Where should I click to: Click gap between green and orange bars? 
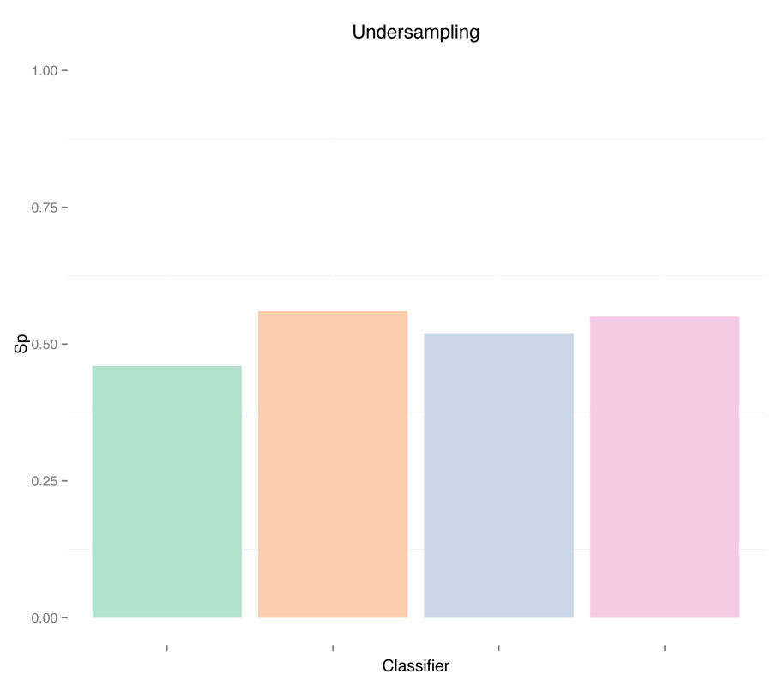coord(250,491)
